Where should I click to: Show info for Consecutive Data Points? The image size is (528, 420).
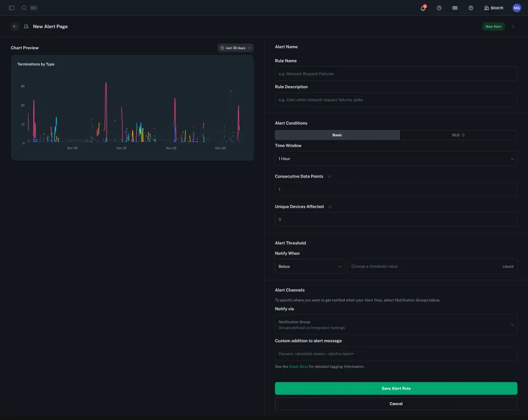[329, 176]
